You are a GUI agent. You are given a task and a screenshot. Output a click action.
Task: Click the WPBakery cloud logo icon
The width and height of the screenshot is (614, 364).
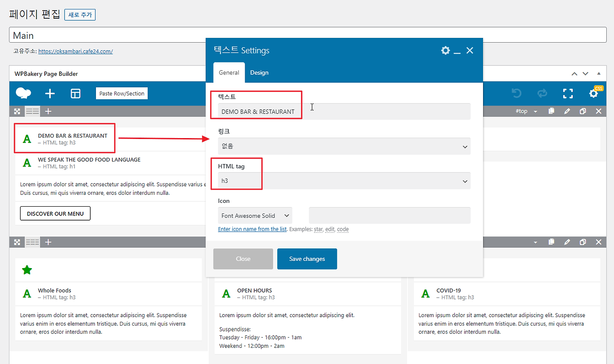click(x=24, y=94)
